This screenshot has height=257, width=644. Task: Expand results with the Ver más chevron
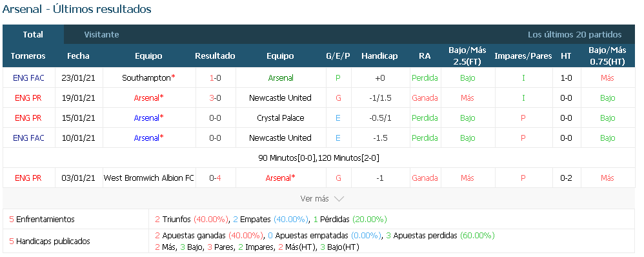pos(322,199)
